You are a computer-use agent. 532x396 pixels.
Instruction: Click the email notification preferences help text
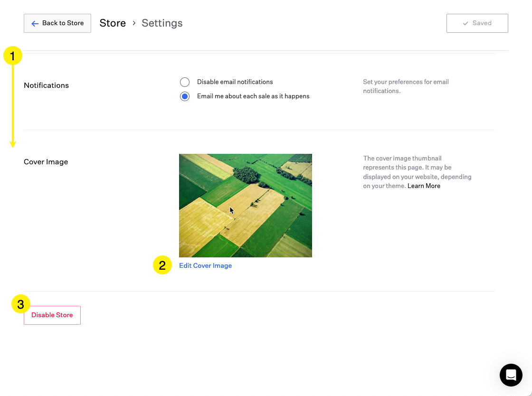(x=406, y=86)
